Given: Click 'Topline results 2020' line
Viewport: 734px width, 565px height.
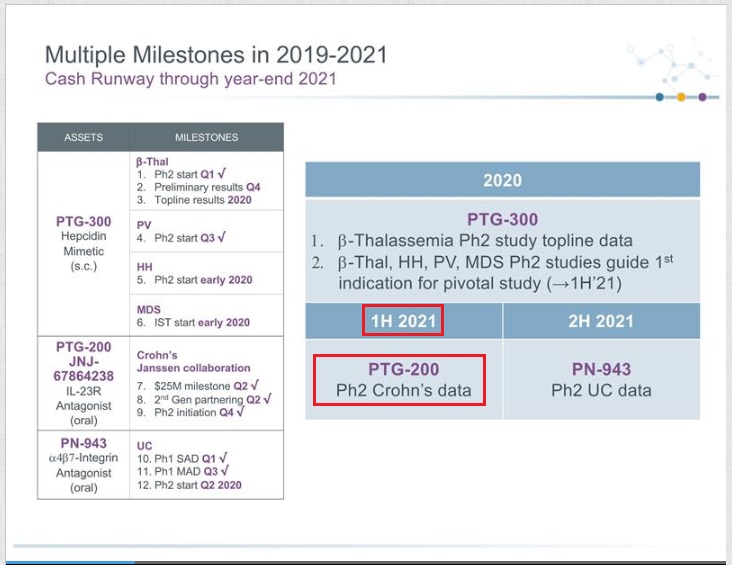Looking at the screenshot, I should click(x=194, y=200).
